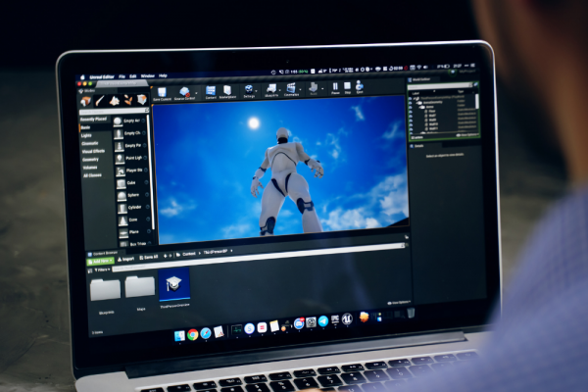Click the Eject toolbar icon
The width and height of the screenshot is (588, 392).
tap(360, 87)
